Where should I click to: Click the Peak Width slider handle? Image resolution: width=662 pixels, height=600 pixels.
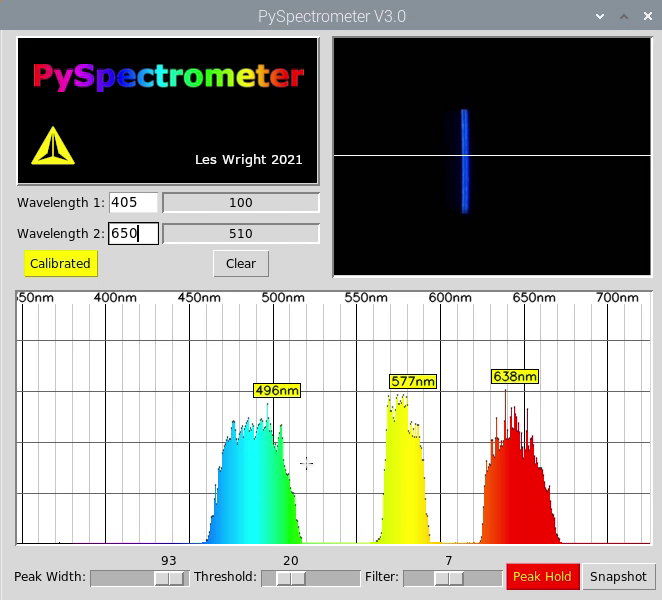click(x=170, y=578)
